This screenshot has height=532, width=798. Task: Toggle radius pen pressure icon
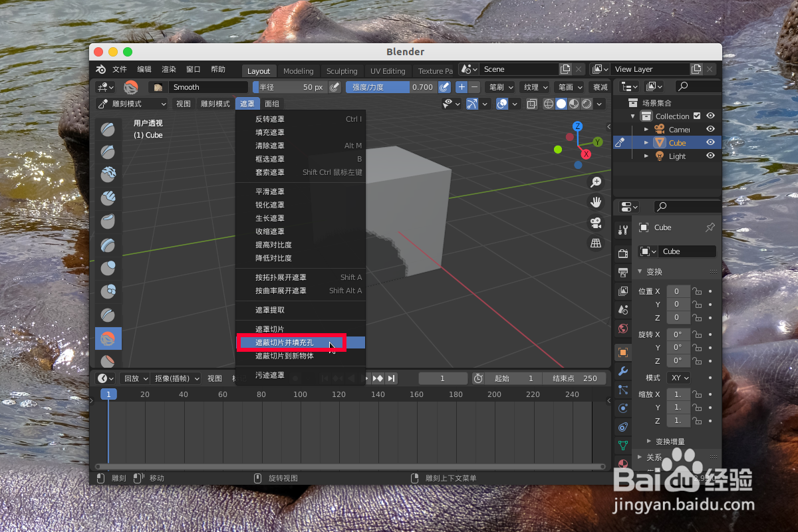coord(335,87)
